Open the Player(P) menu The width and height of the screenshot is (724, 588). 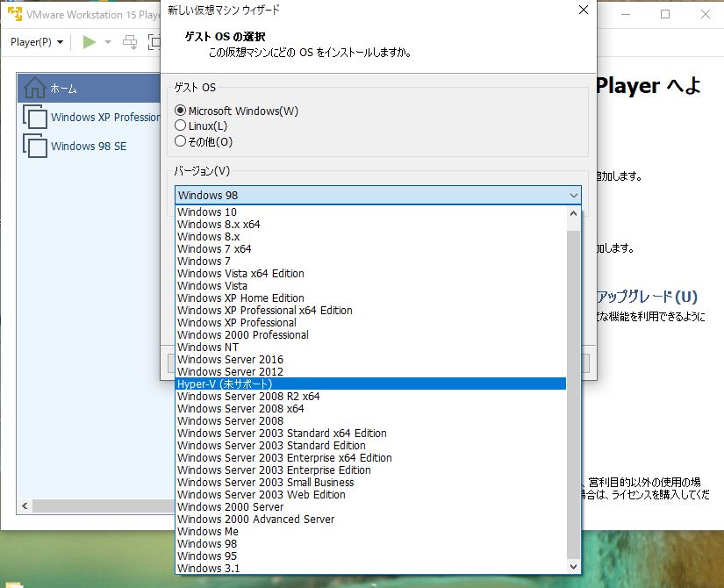pyautogui.click(x=32, y=41)
